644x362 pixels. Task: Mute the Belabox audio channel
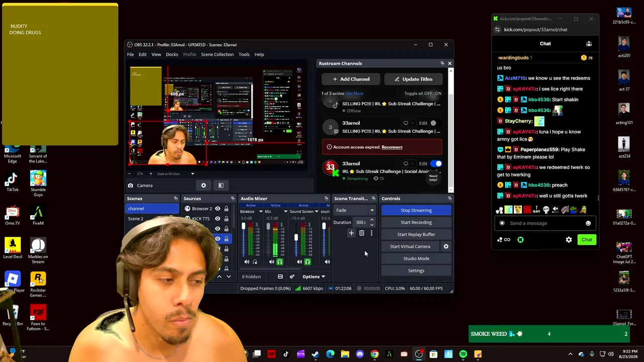tap(247, 262)
